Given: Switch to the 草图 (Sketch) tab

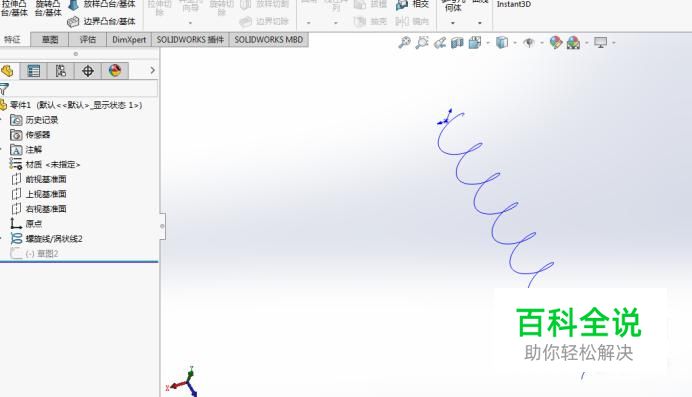Looking at the screenshot, I should click(x=50, y=39).
